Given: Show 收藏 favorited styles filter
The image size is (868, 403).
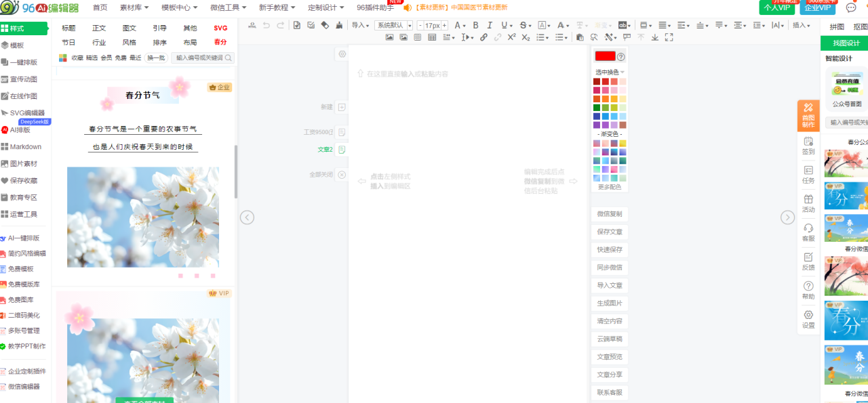Looking at the screenshot, I should click(x=77, y=58).
